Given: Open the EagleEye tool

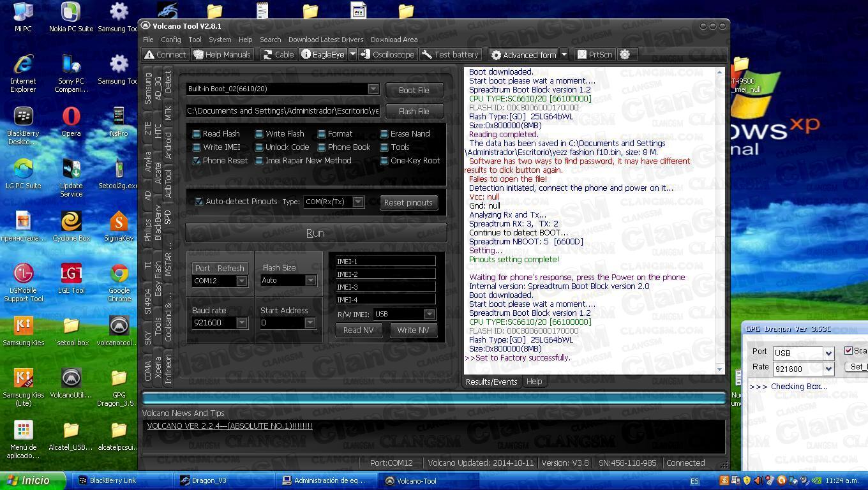Looking at the screenshot, I should [x=323, y=55].
